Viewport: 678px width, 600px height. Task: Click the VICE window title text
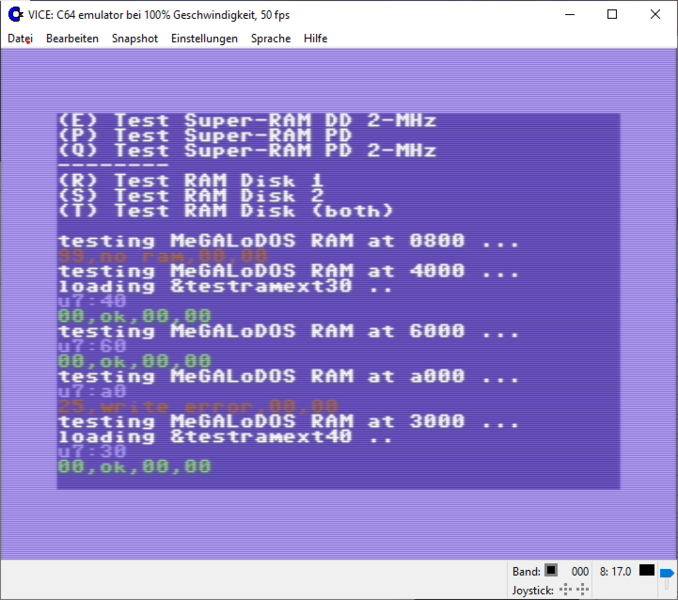[x=159, y=15]
